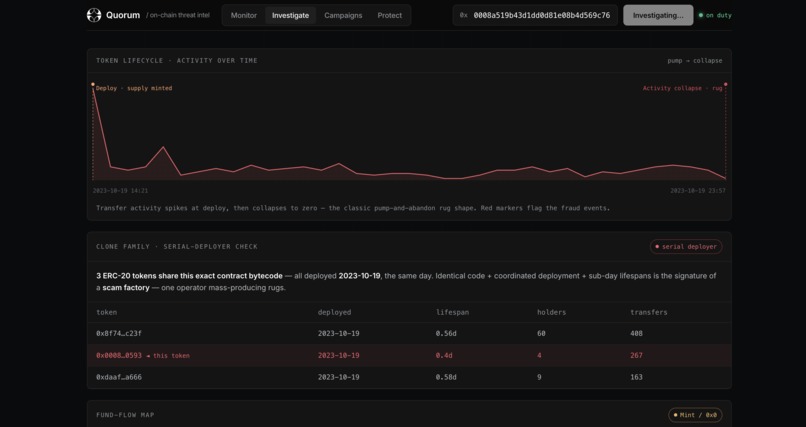Click transfers value 267
This screenshot has height=427, width=806.
[636, 356]
